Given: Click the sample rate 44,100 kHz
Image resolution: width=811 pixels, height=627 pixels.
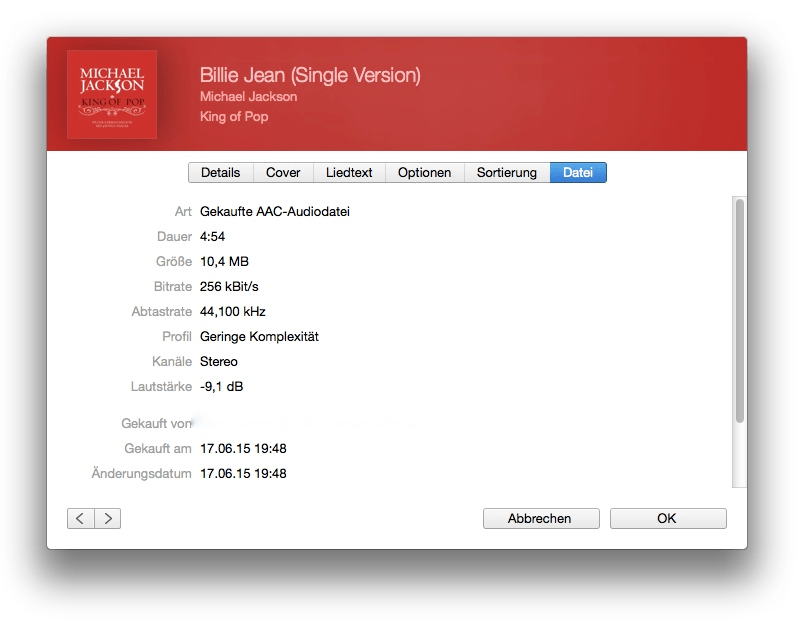Looking at the screenshot, I should [x=233, y=311].
